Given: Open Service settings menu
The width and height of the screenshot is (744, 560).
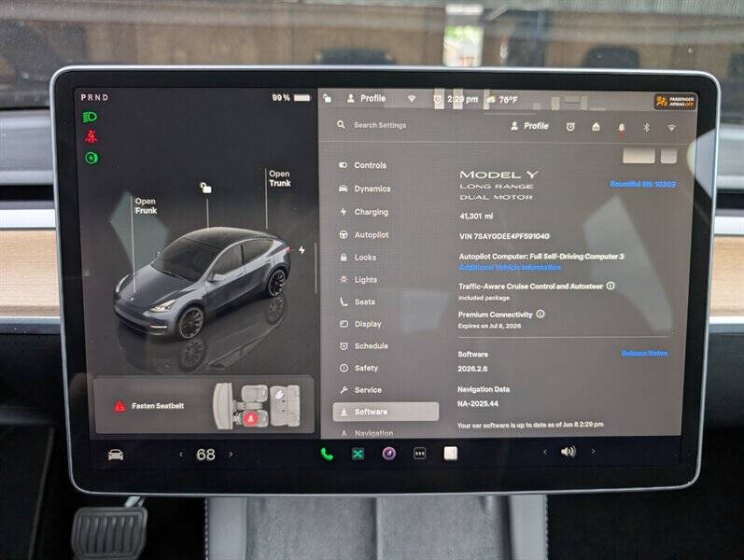Looking at the screenshot, I should 361,389.
